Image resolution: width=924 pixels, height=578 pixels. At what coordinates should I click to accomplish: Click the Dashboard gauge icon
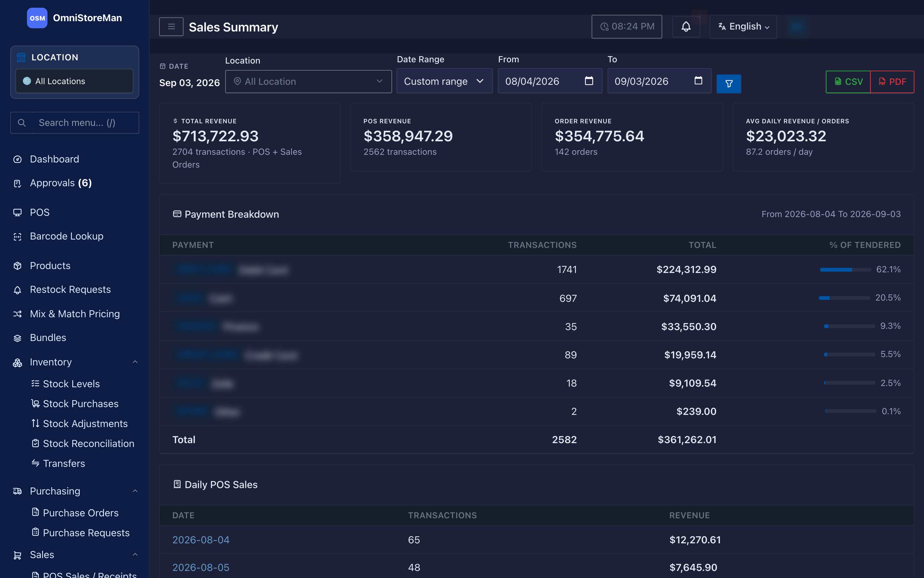click(17, 159)
